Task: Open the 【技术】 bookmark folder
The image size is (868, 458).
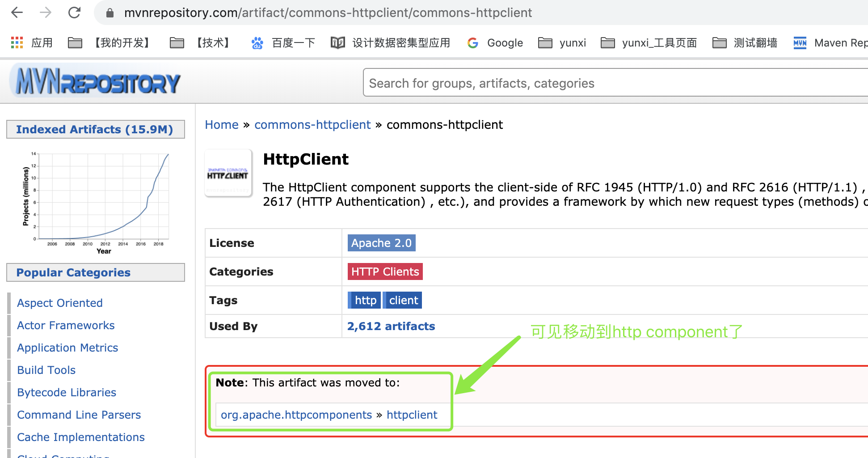Action: [200, 42]
